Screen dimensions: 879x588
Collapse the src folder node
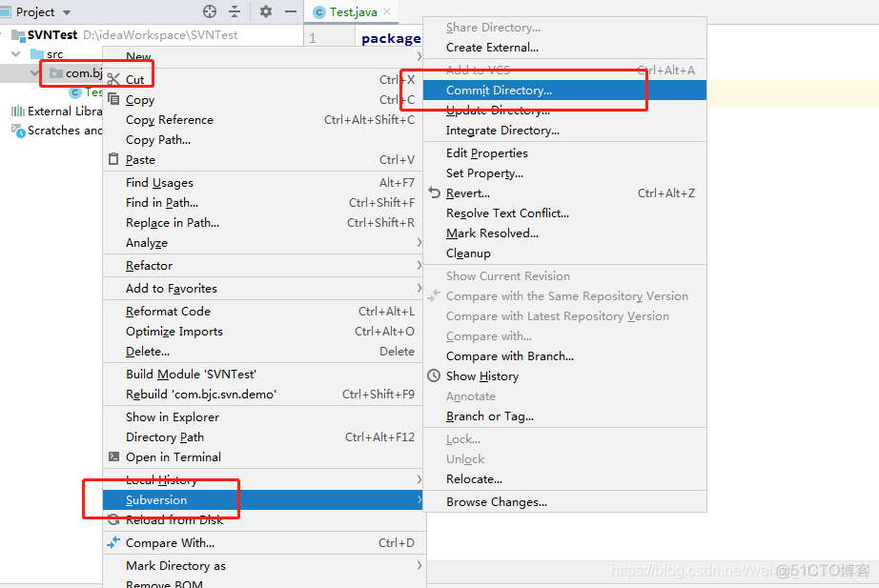15,53
